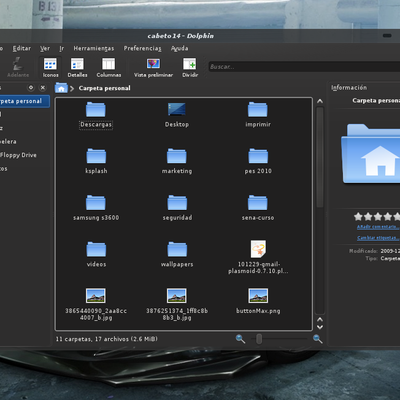Switch to Iconos view mode
Image resolution: width=400 pixels, height=400 pixels.
click(50, 68)
